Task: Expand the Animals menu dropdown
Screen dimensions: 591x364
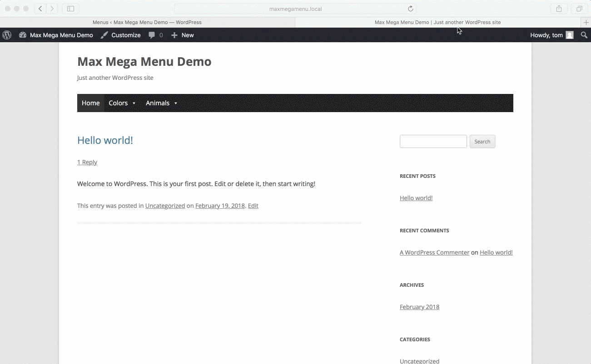Action: click(x=161, y=103)
